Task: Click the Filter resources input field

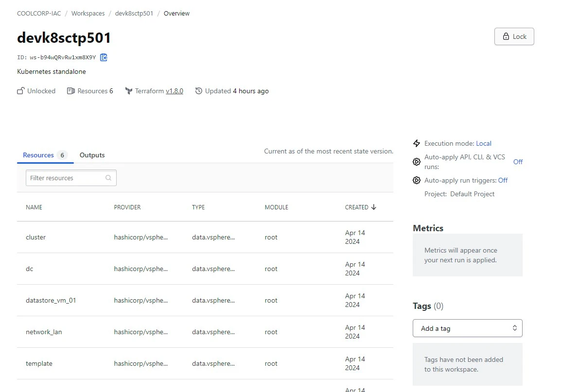Action: [71, 178]
